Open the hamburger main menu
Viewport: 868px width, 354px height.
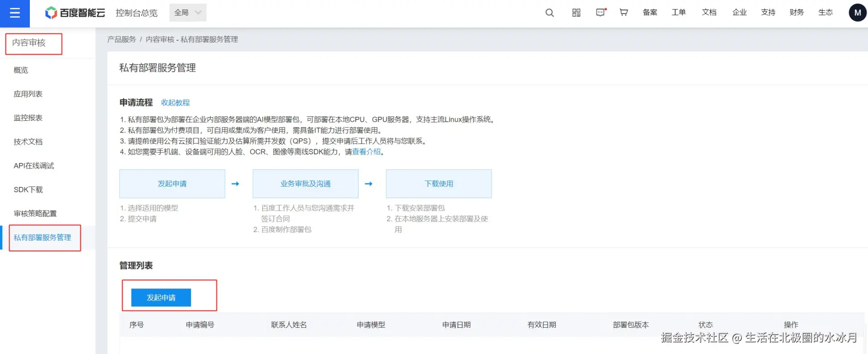[15, 13]
